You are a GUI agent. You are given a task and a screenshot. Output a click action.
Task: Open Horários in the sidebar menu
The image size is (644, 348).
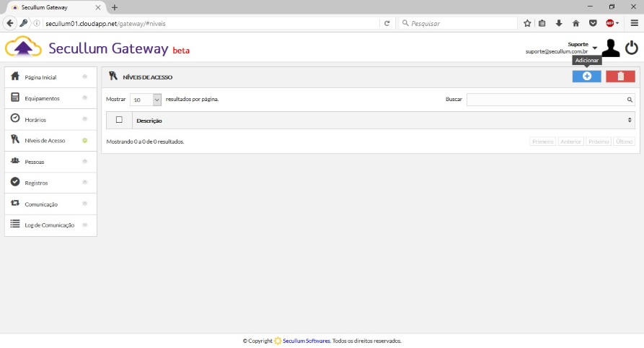(x=35, y=119)
